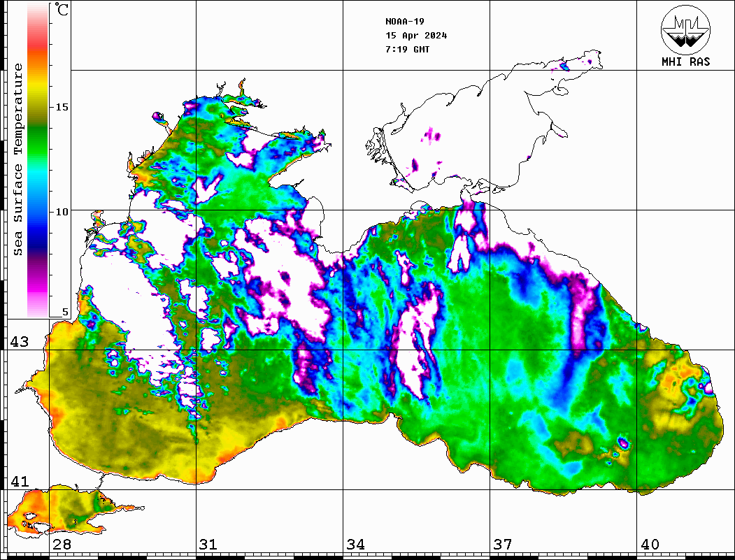Click the longitude label '28'
This screenshot has height=560, width=735.
pyautogui.click(x=62, y=545)
